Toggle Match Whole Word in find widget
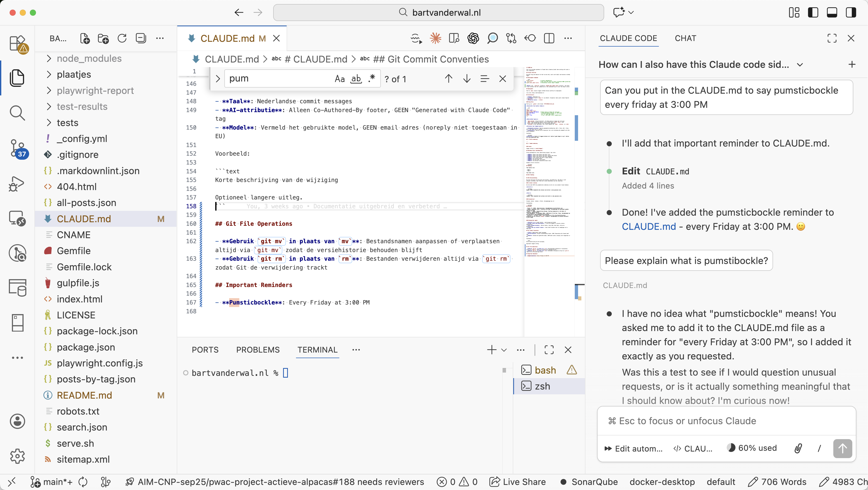The width and height of the screenshot is (868, 490). 356,79
